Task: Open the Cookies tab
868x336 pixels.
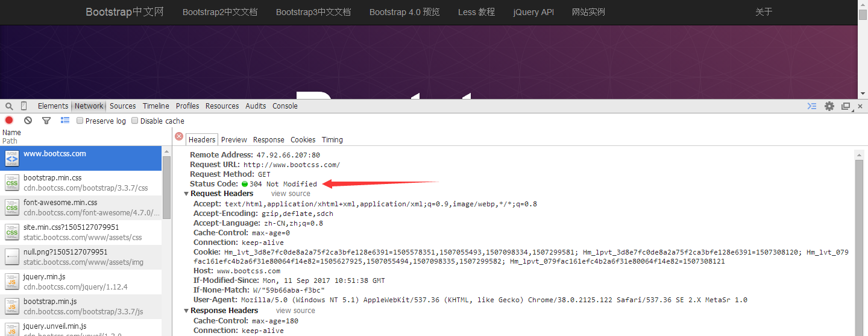Action: coord(303,140)
